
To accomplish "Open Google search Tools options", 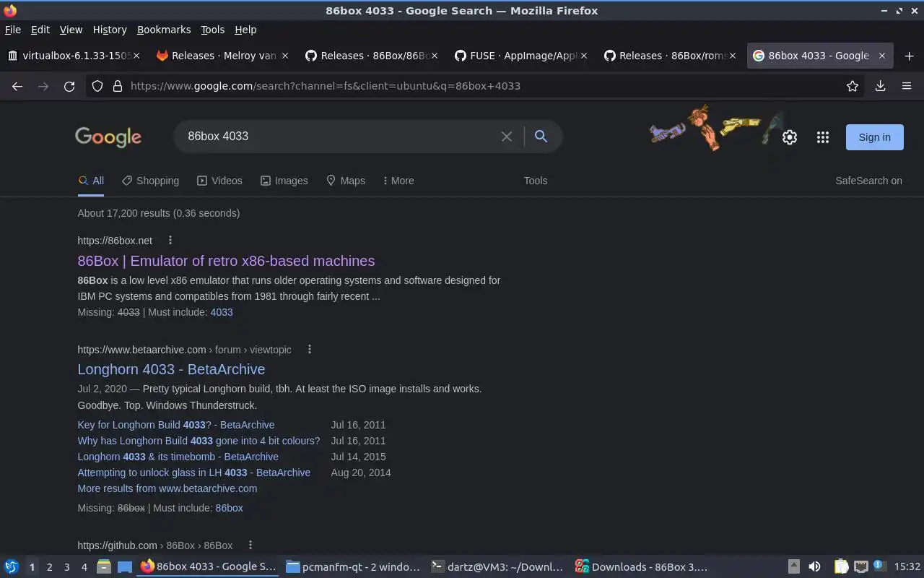I will [536, 181].
